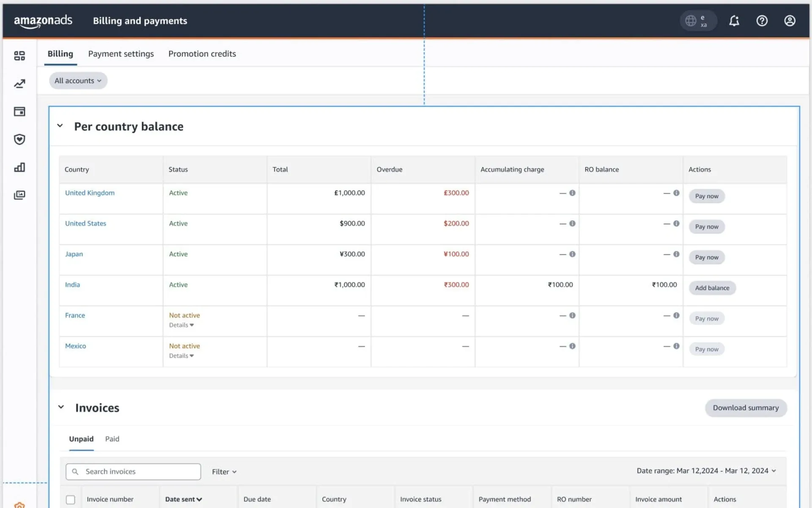Navigate to Promotion credits tab
The width and height of the screenshot is (812, 508).
pos(202,53)
